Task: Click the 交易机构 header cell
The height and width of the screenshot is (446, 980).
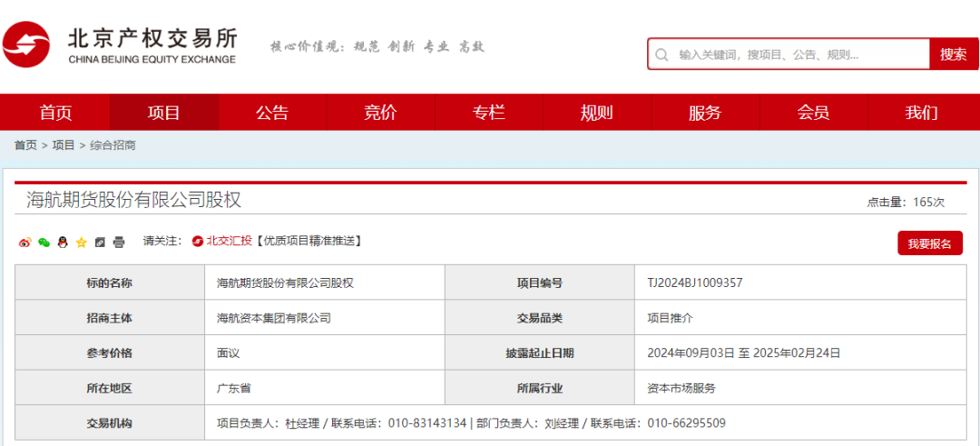Action: [x=110, y=423]
